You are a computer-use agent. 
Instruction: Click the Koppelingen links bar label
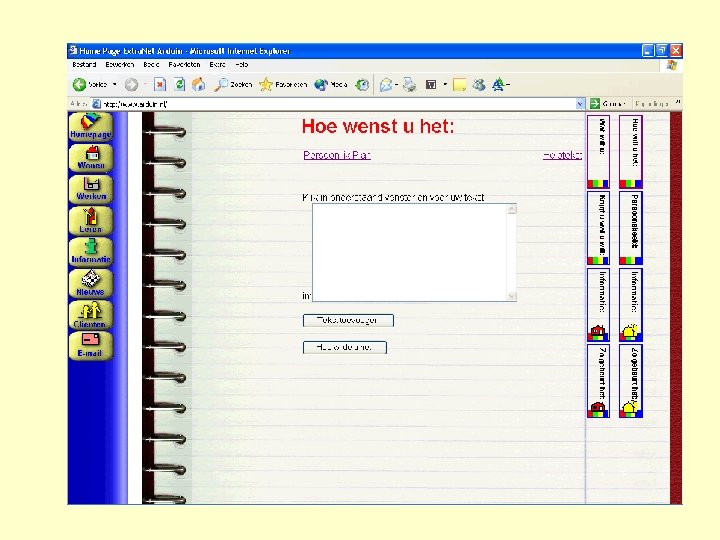tap(652, 104)
